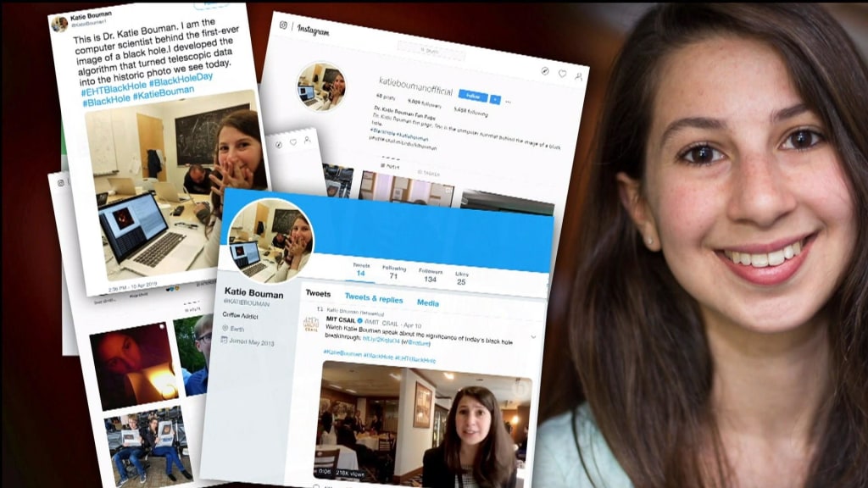
Task: Expand suggested accounts arrow beside Follow
Action: 495,100
